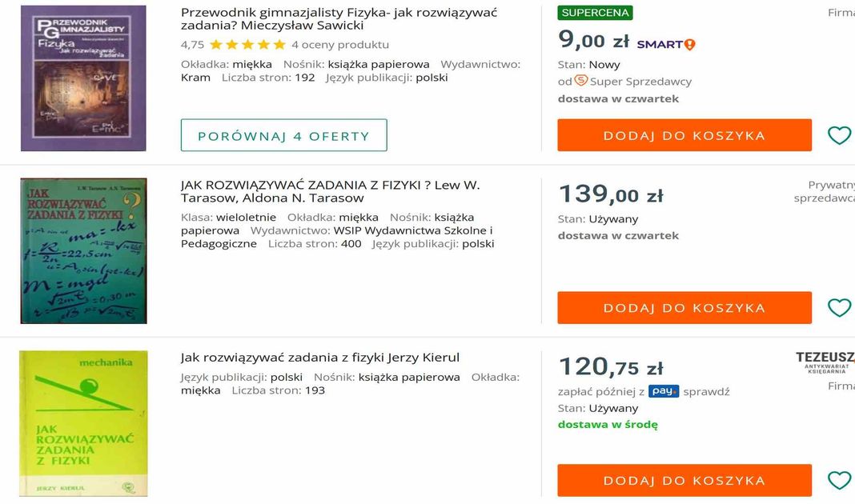Click the Allegro Pay logo

pos(664,391)
